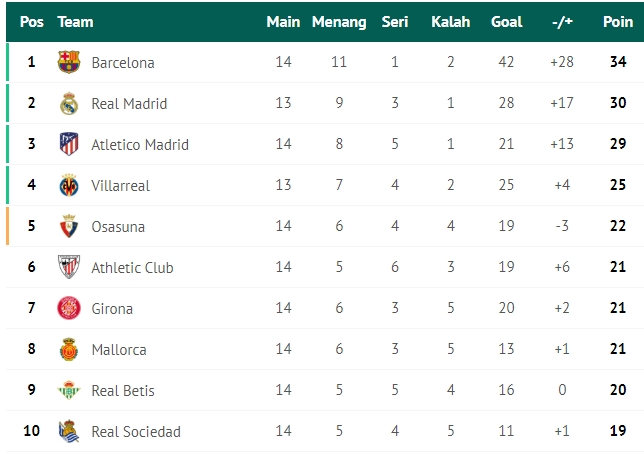
Task: Click the Goal column header
Action: (x=506, y=22)
